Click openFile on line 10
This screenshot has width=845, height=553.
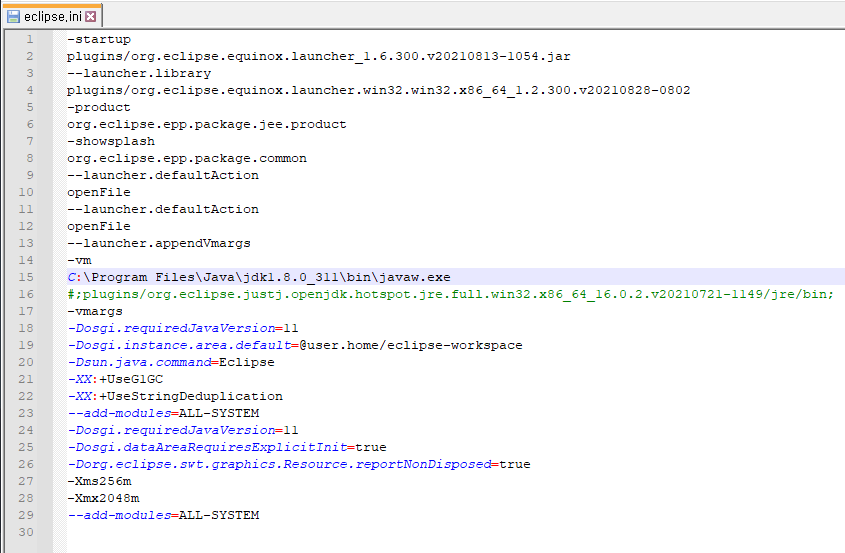(99, 192)
